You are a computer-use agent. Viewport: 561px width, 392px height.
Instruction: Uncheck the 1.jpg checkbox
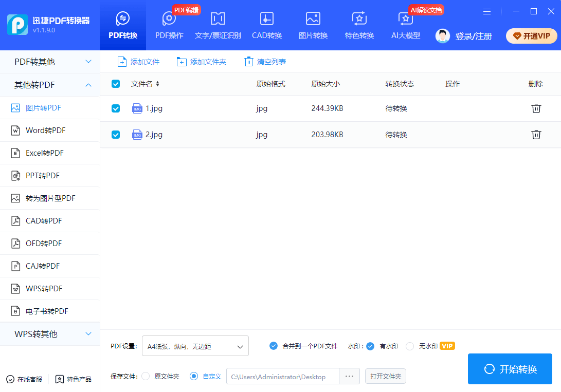(x=116, y=108)
